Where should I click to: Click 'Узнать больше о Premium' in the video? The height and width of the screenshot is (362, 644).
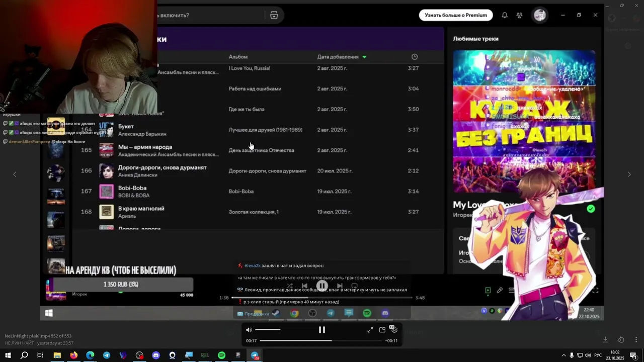(x=456, y=15)
